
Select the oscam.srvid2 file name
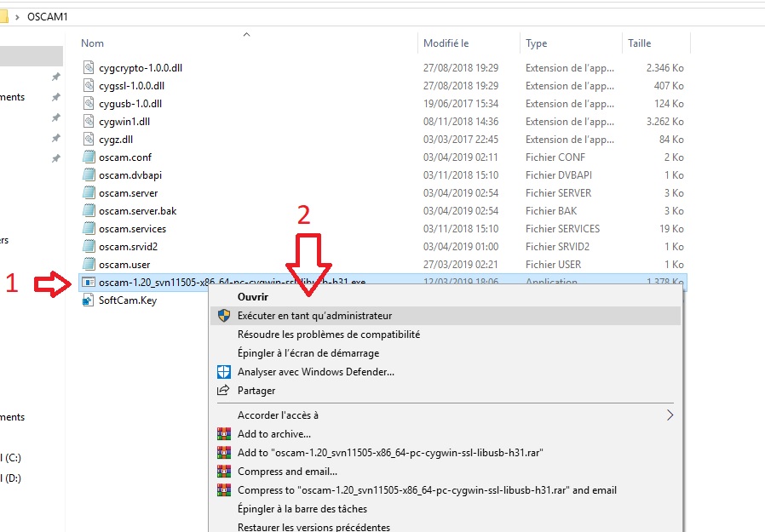point(129,246)
